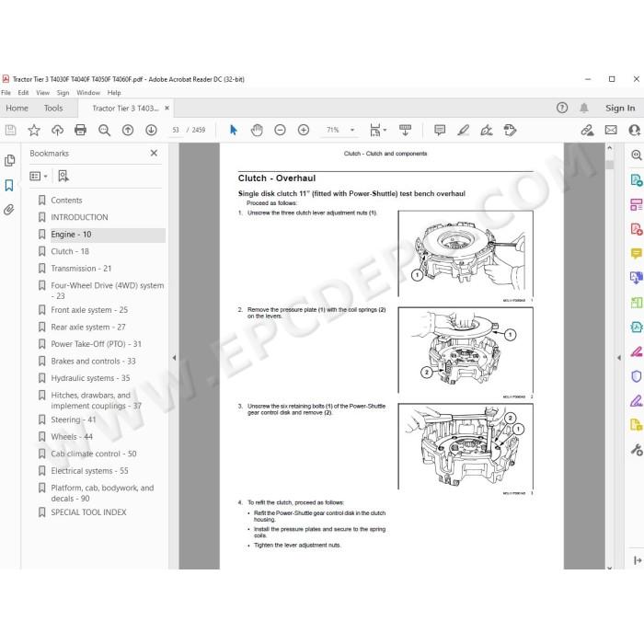644x644 pixels.
Task: Open the Clutch - 18 bookmark
Action: (70, 251)
